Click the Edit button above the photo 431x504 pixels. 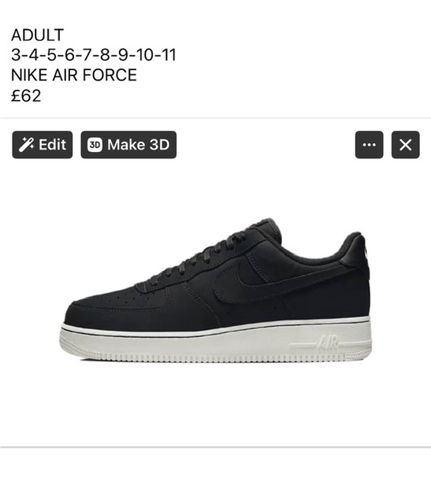(x=42, y=145)
